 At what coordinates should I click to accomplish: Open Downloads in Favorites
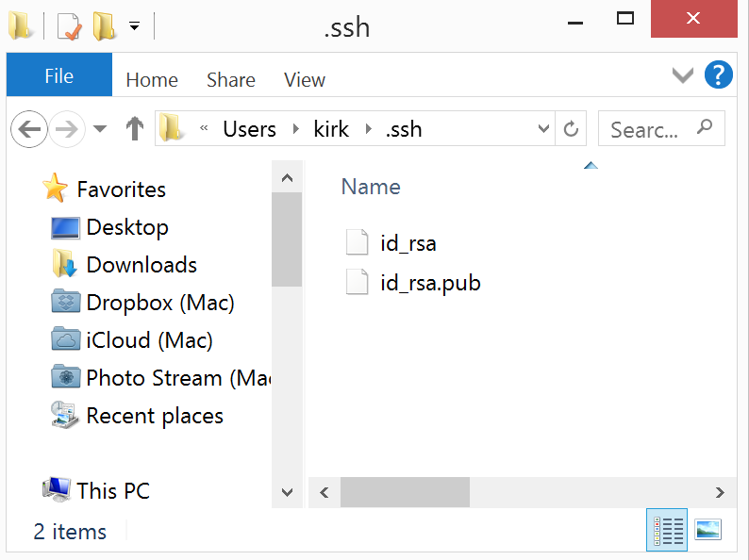coord(141,265)
